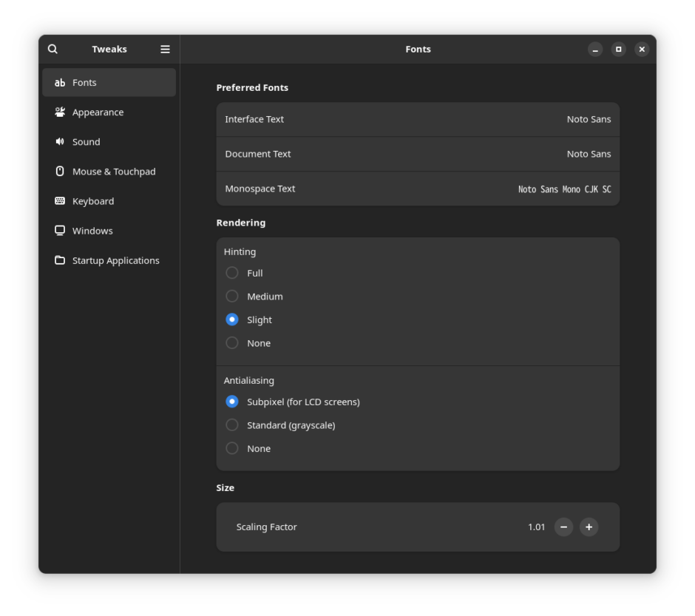Screen dimensions: 695x616
Task: Click the Keyboard sidebar icon
Action: click(x=60, y=201)
